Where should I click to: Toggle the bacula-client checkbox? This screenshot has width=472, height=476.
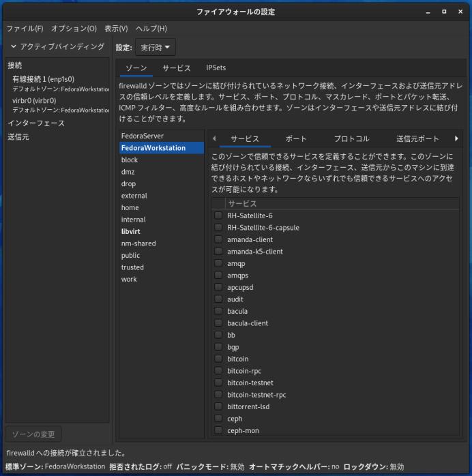(218, 323)
